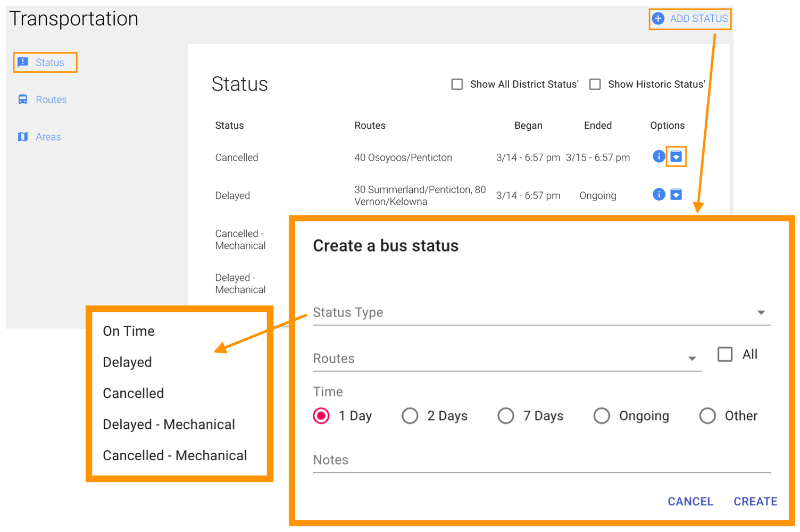Choose Delayed - Mechanical from status list
The height and width of the screenshot is (532, 800).
coord(169,425)
